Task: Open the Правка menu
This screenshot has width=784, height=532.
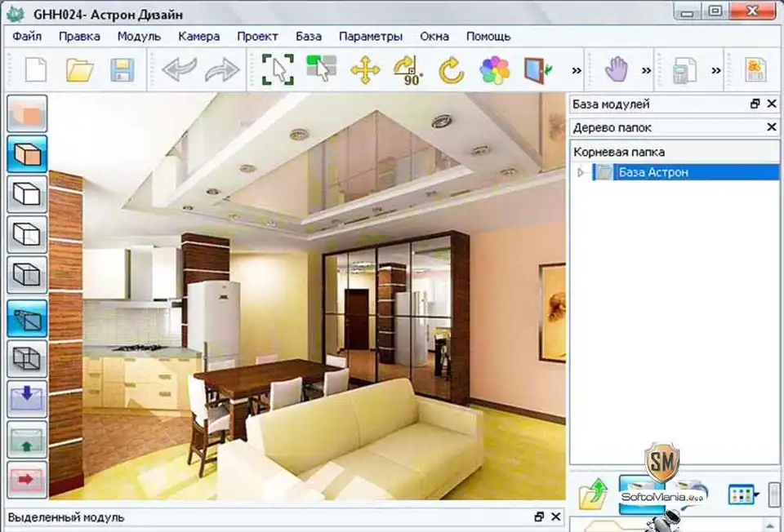Action: pos(79,37)
